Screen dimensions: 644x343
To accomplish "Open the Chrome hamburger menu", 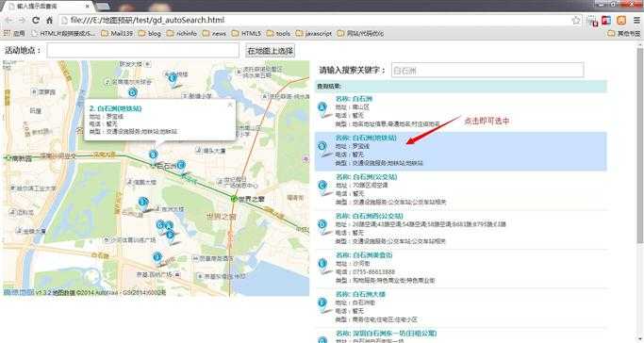I will click(x=636, y=20).
